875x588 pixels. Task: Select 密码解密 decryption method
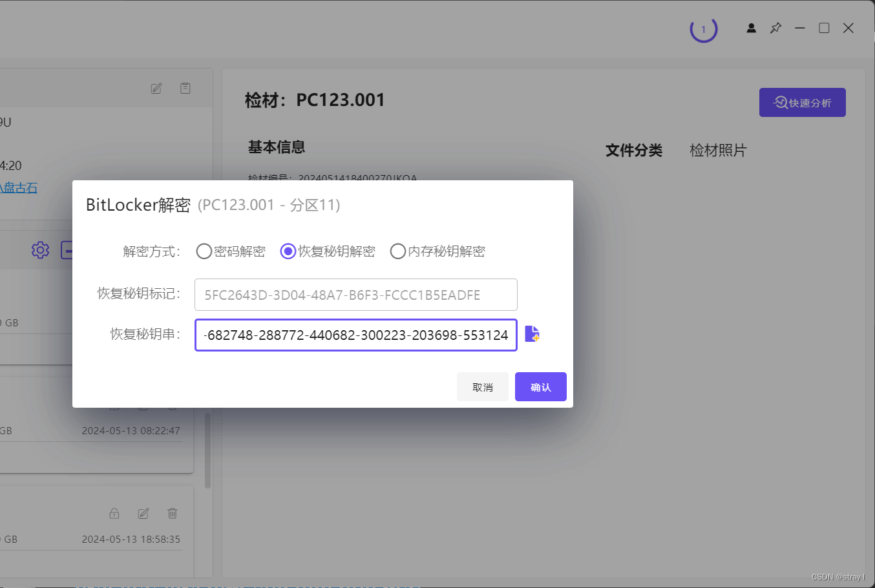coord(231,251)
